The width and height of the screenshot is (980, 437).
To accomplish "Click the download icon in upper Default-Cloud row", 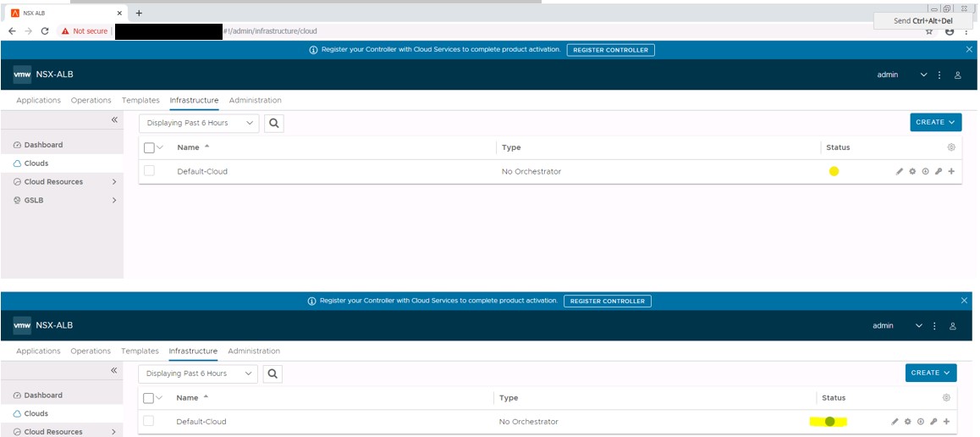I will [926, 171].
